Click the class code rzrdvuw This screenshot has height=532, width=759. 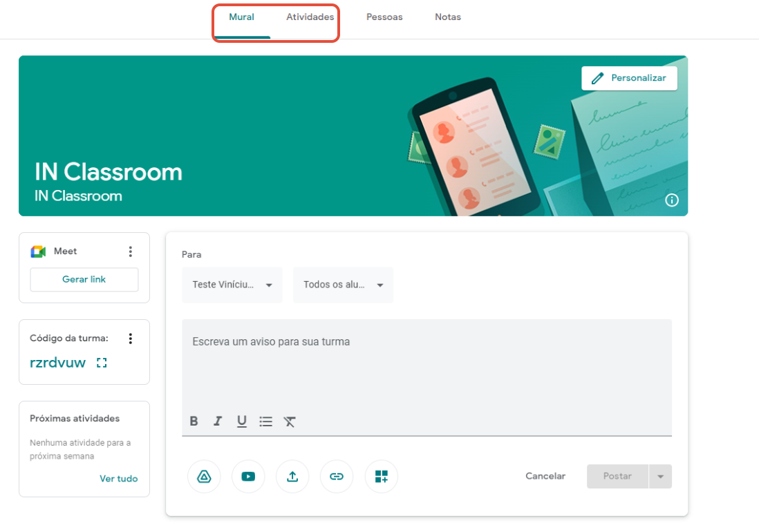click(x=57, y=363)
